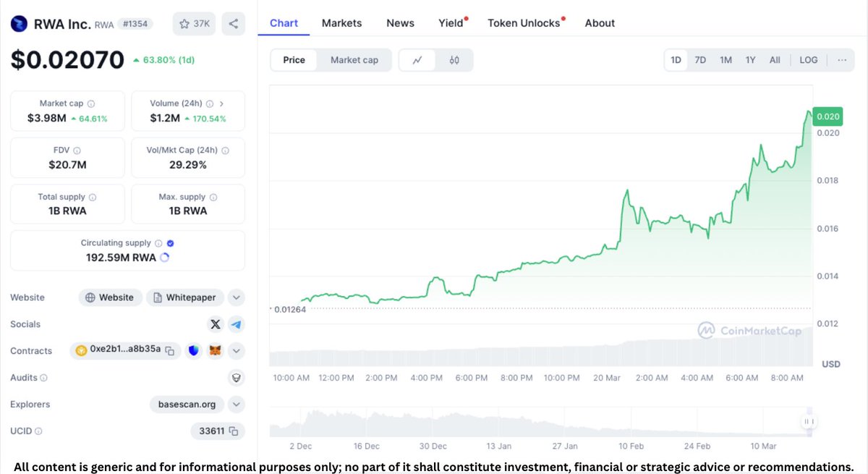Open the News tab
Screen dimensions: 868x474
[x=400, y=23]
